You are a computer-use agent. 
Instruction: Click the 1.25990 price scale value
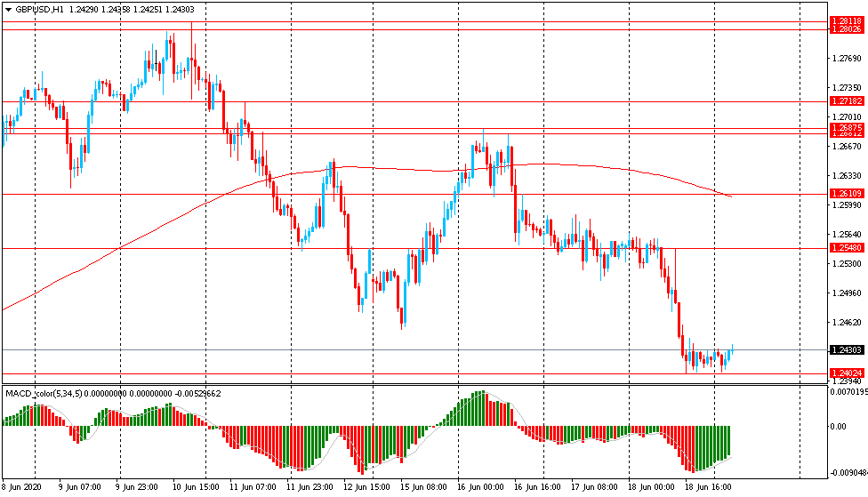click(x=847, y=205)
